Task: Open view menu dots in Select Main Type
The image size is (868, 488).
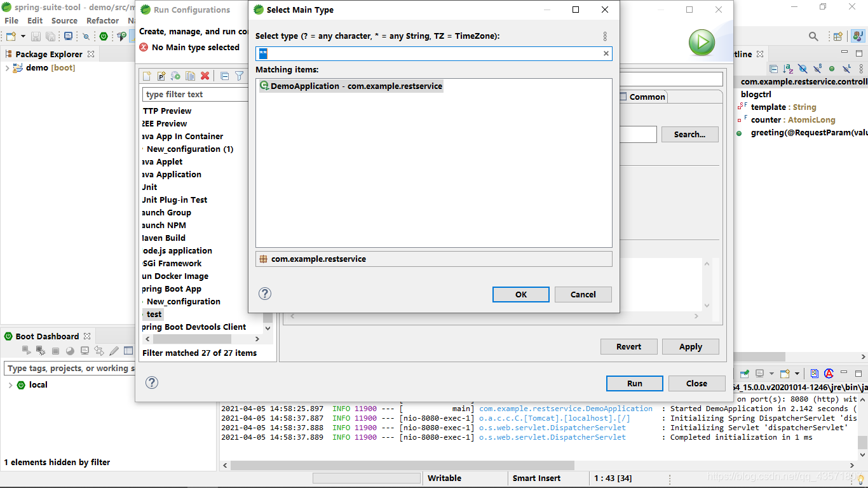Action: (605, 36)
